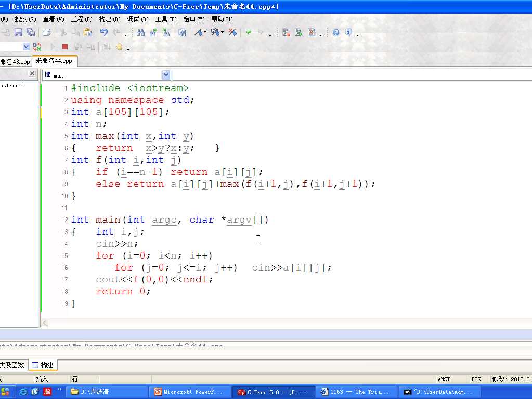Click the ANSI encoding status entry
Screen dimensions: 532x399
(x=444, y=379)
